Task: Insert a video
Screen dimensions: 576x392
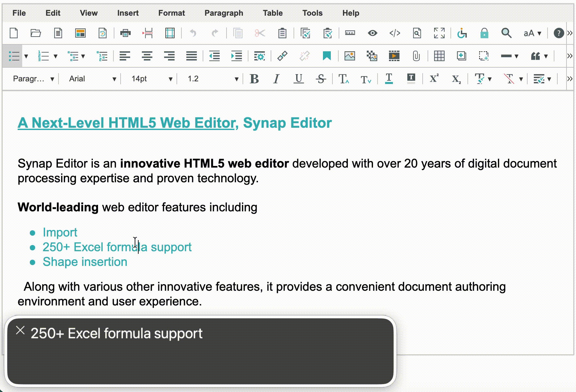Action: [x=394, y=56]
